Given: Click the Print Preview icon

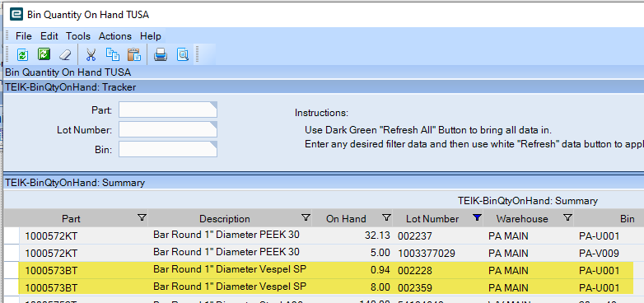Looking at the screenshot, I should pyautogui.click(x=183, y=54).
